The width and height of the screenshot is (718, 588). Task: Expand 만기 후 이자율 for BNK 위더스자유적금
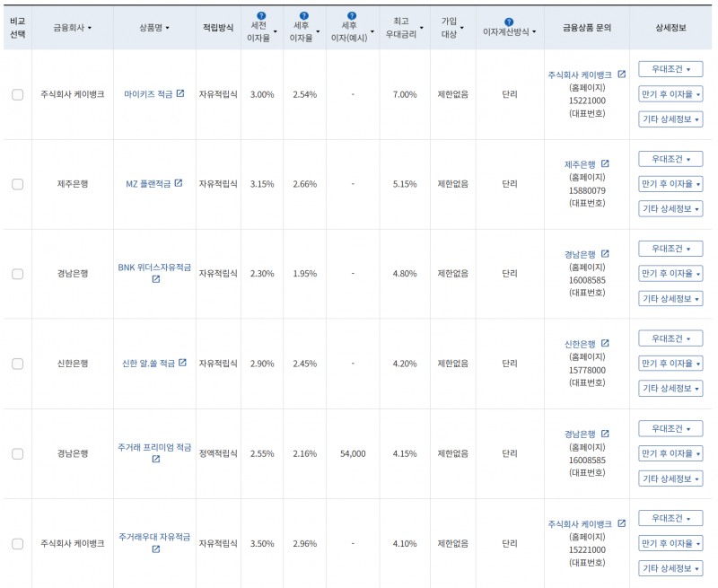point(670,274)
